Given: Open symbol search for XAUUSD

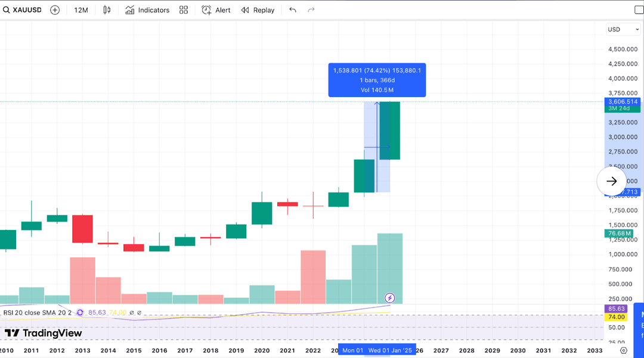Looking at the screenshot, I should (x=23, y=10).
